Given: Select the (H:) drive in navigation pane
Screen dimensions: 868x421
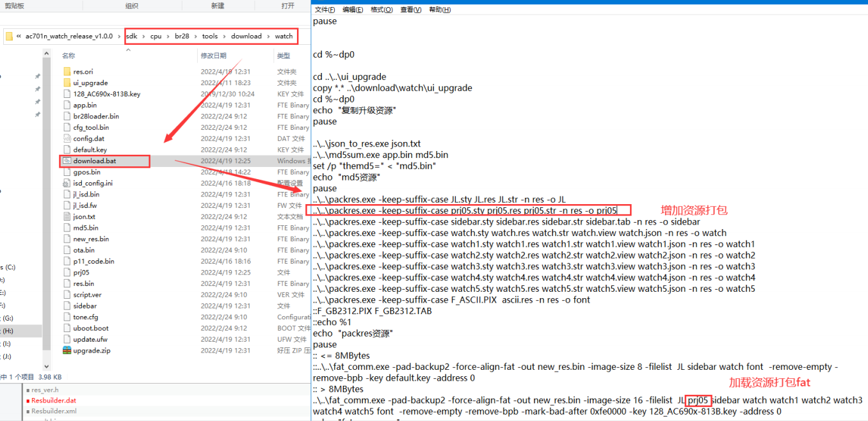Looking at the screenshot, I should tap(8, 331).
